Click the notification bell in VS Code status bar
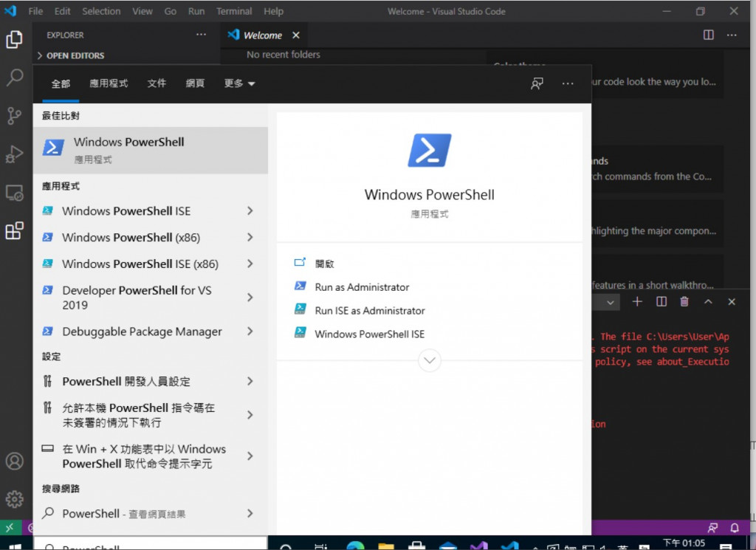Image resolution: width=756 pixels, height=550 pixels. pyautogui.click(x=735, y=528)
